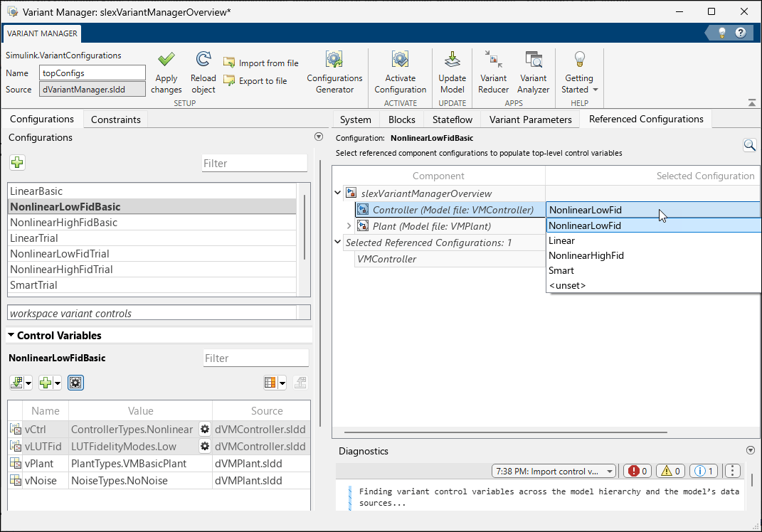The image size is (762, 532).
Task: Click search magnifier in Referenced Configurations
Action: tap(749, 145)
